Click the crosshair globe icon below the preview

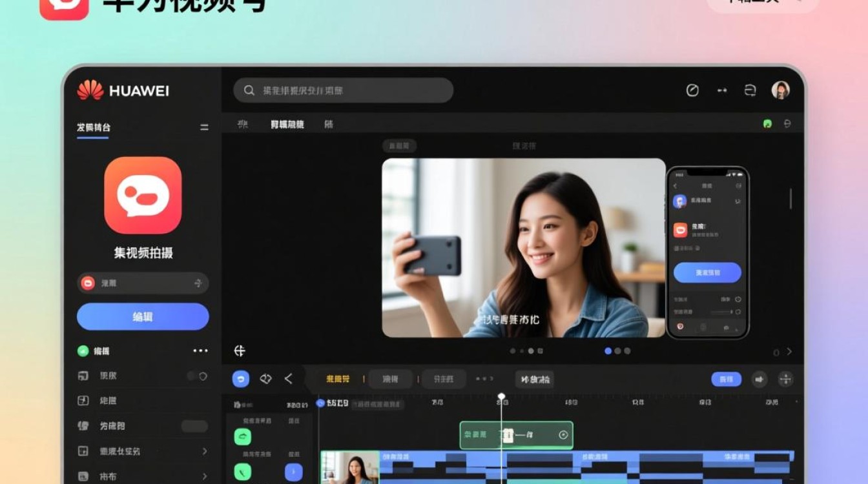click(240, 351)
